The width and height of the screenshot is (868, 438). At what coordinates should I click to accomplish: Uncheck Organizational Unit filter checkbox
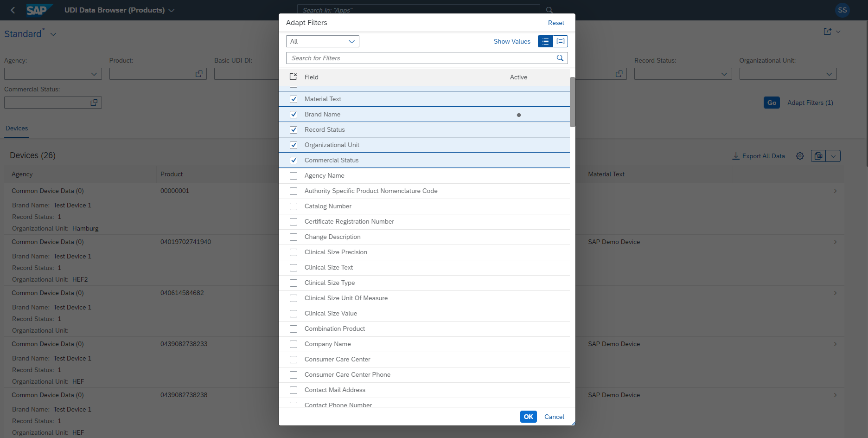tap(294, 145)
